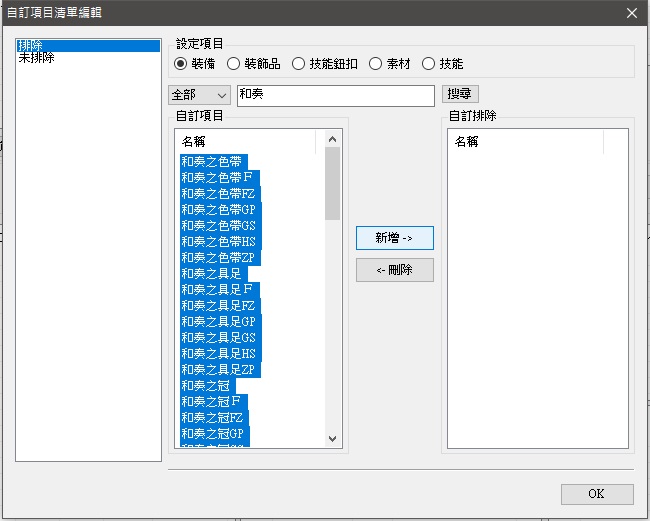Confirm with the OK button
This screenshot has width=650, height=521.
tap(597, 494)
